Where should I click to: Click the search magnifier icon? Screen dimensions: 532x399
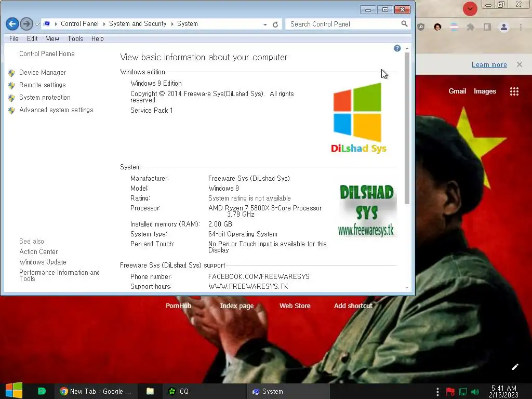(404, 24)
